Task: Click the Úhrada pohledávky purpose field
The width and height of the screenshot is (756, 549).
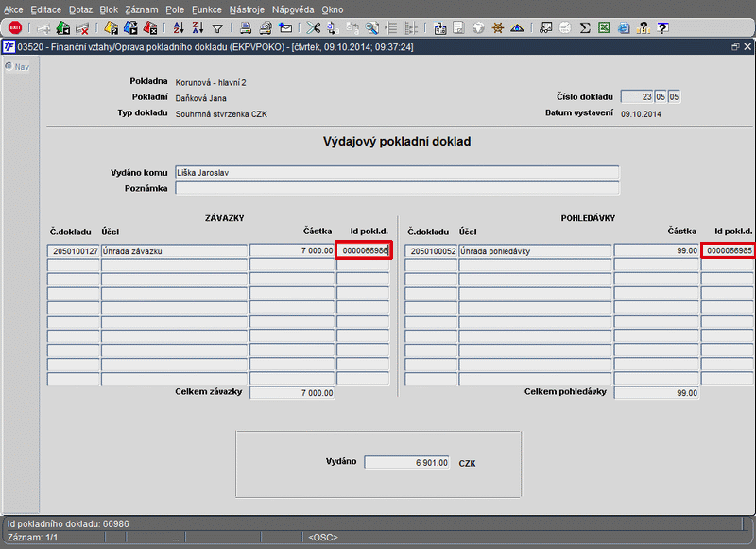Action: pos(535,250)
